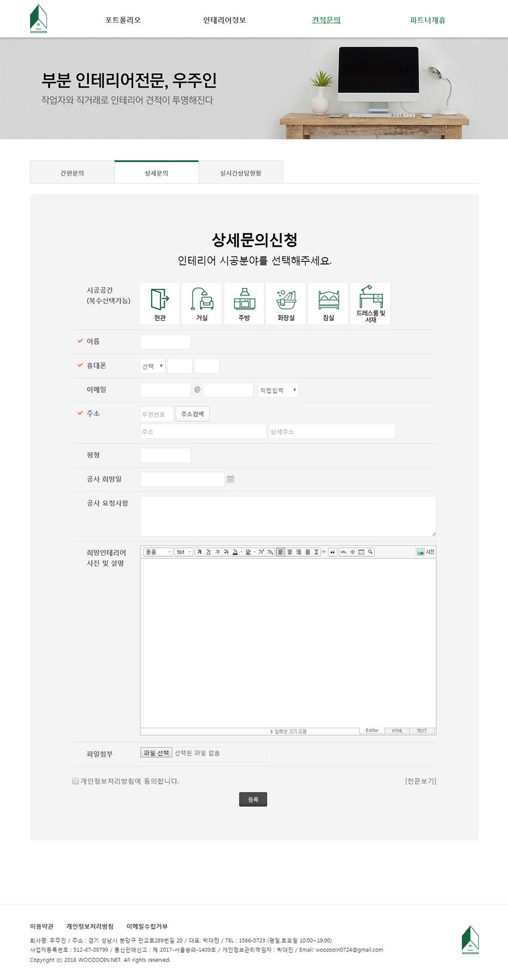Screen dimensions: 508x980
Task: Pick the 화장실 (bathroom) space icon
Action: click(x=286, y=304)
